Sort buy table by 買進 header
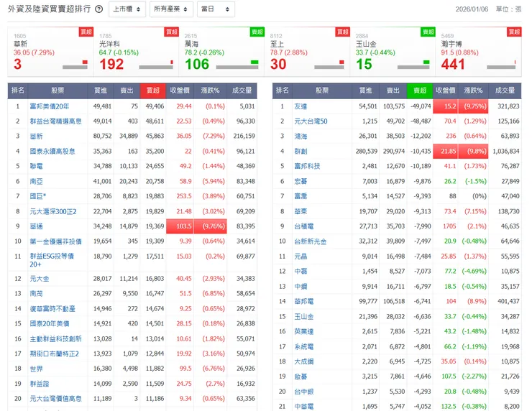532x411 pixels. [x=101, y=91]
